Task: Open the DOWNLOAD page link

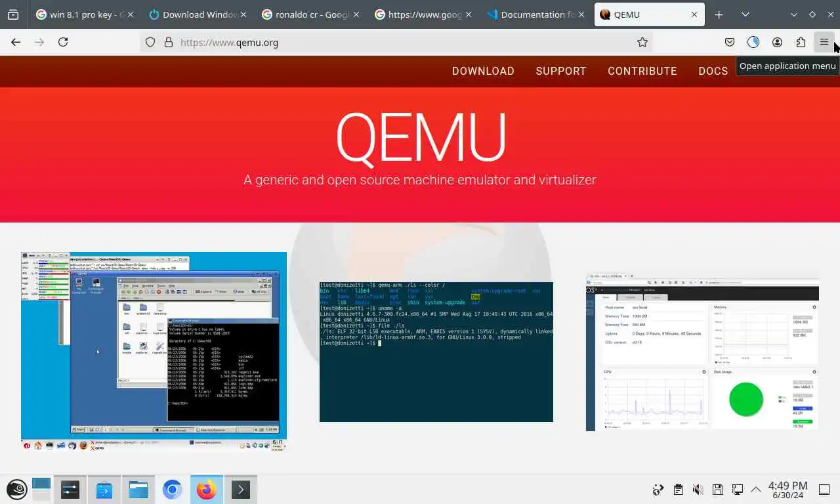Action: (483, 71)
